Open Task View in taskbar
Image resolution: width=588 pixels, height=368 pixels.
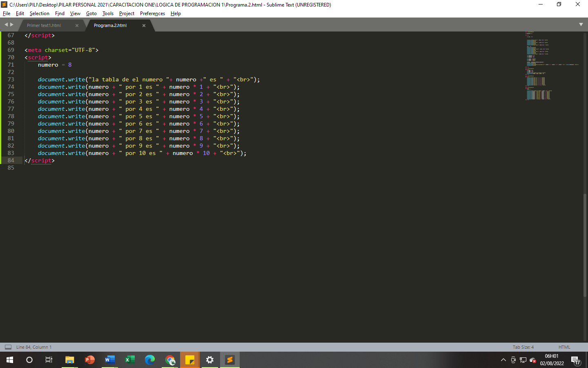(49, 360)
